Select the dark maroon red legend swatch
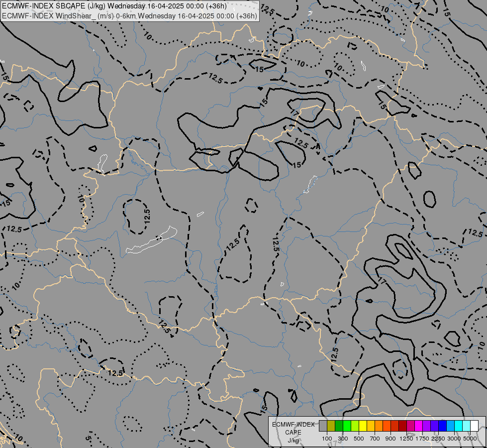This screenshot has height=448, width=487. [x=403, y=426]
